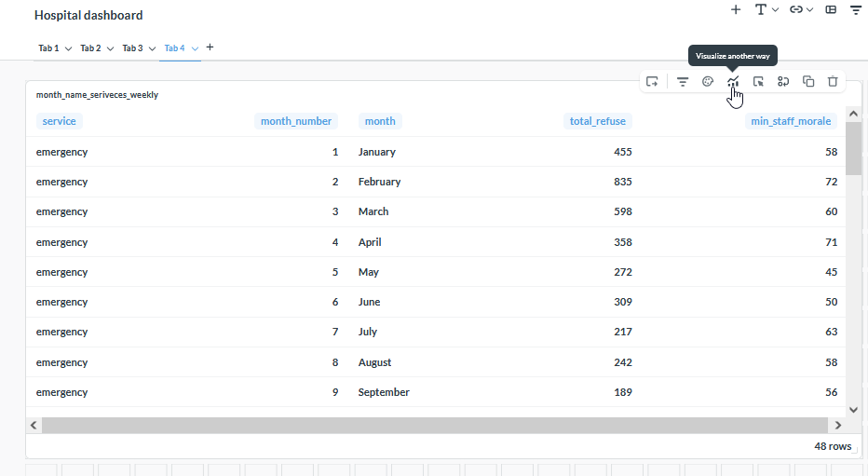This screenshot has width=868, height=476.
Task: Click the total_refuse value 272
Action: pyautogui.click(x=623, y=272)
